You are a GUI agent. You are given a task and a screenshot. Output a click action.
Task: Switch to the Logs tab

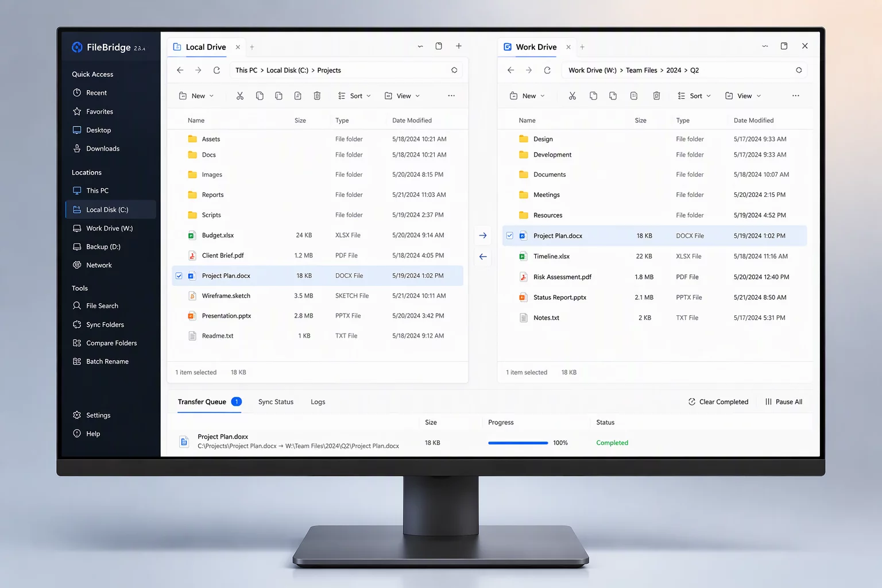[318, 402]
